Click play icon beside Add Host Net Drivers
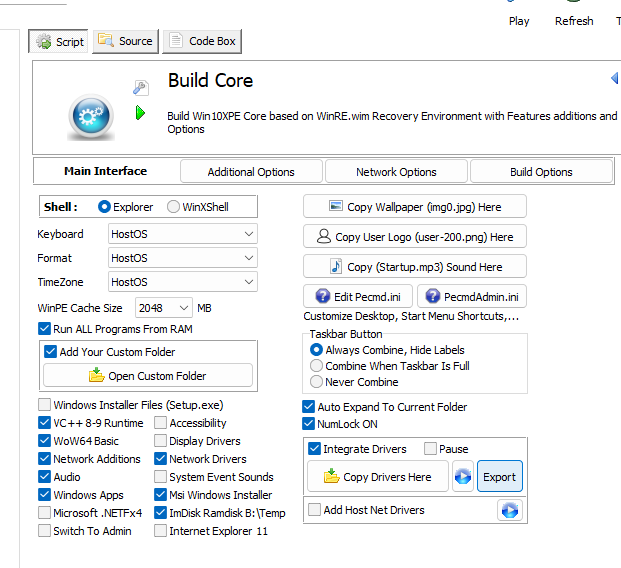 coord(510,510)
